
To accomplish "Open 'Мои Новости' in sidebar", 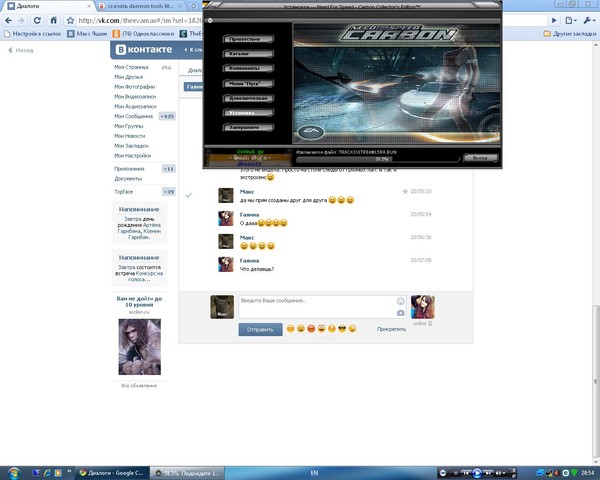I will (x=130, y=136).
